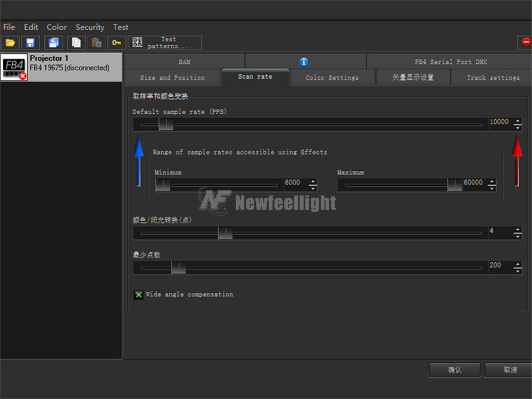
Task: Open the Size and Position tab
Action: tap(172, 78)
